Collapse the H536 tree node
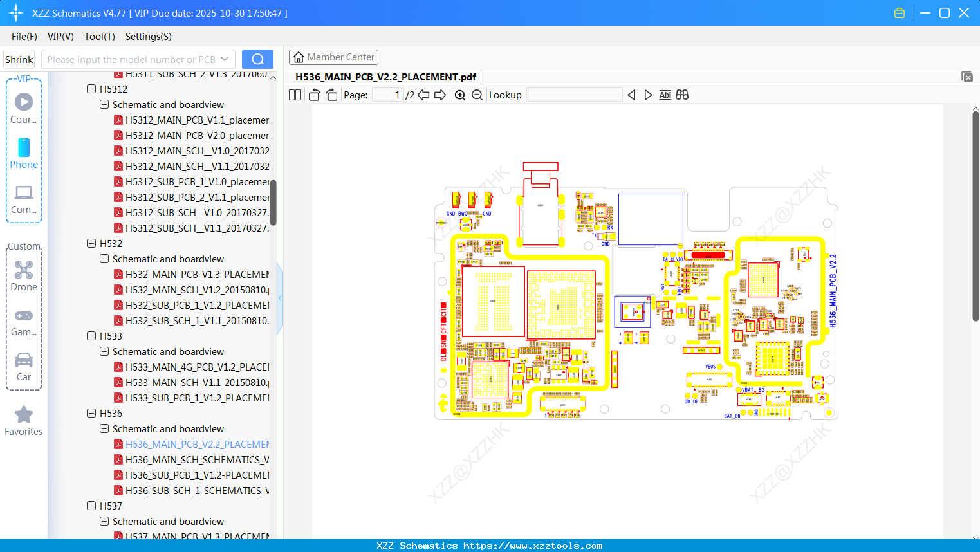Screen dimensions: 980x552 click(x=91, y=413)
